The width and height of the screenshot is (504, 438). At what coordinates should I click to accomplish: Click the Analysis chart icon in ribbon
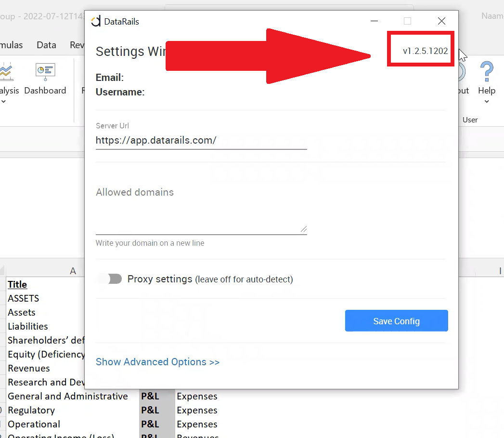5,72
